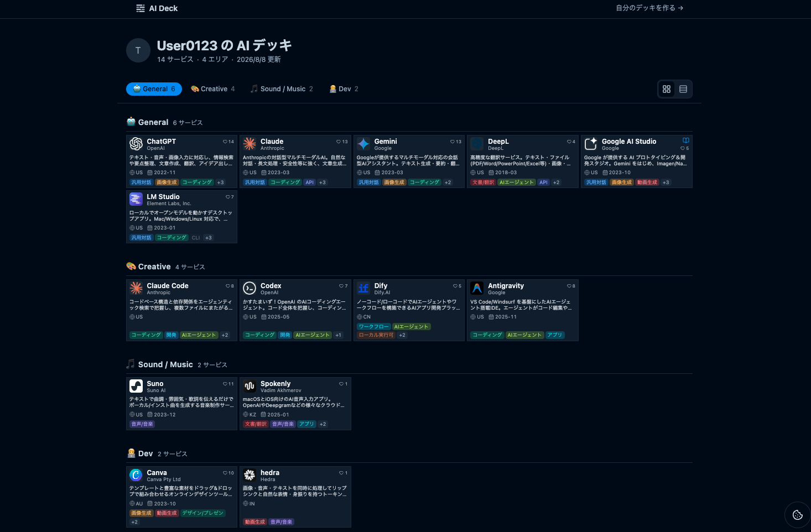Open the Claude card logo
811x532 pixels.
click(x=249, y=144)
